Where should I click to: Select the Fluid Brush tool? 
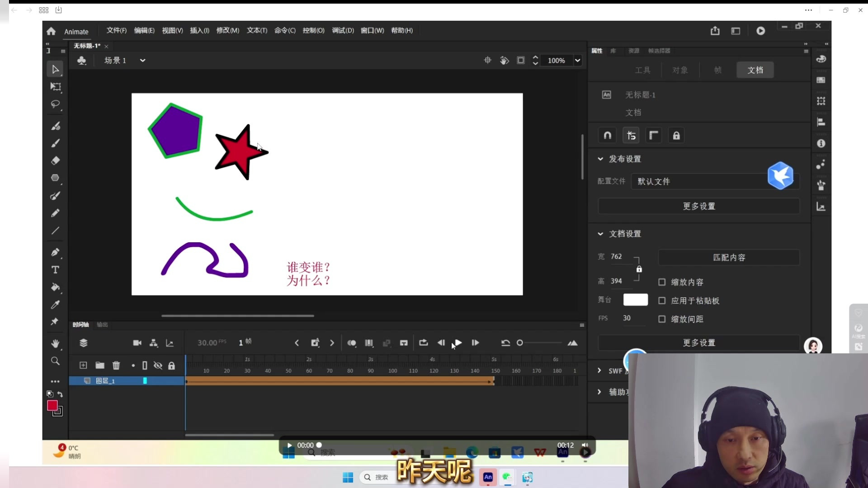[x=55, y=126]
